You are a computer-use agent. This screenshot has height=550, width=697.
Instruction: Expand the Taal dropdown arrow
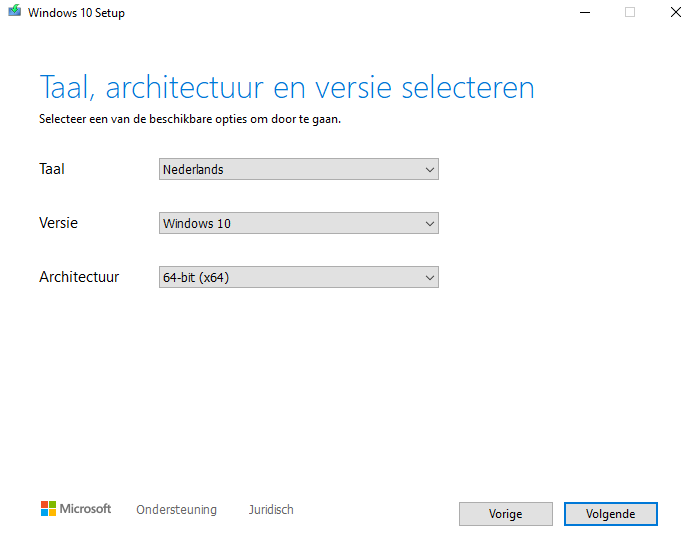tap(429, 169)
